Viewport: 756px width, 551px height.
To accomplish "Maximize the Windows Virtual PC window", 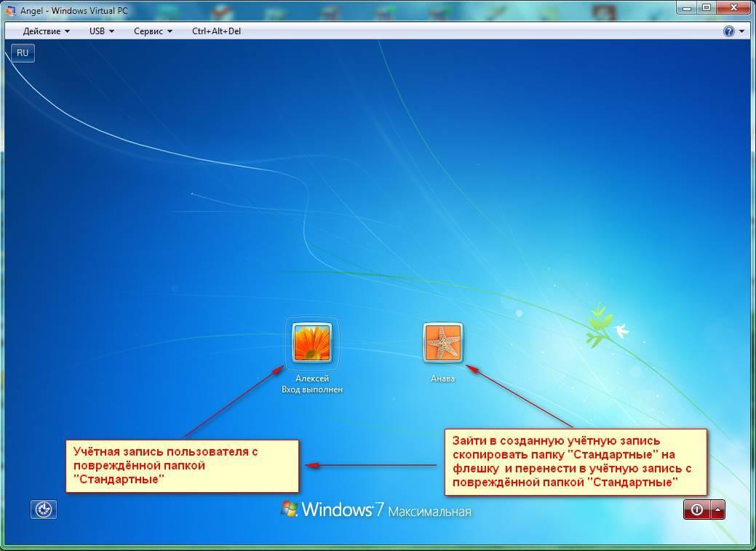I will (707, 8).
